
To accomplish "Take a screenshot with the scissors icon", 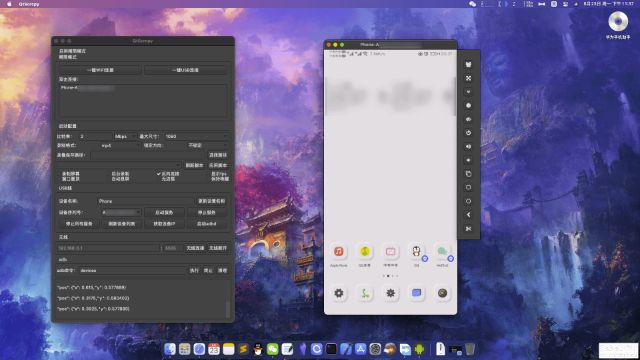I will tap(468, 229).
